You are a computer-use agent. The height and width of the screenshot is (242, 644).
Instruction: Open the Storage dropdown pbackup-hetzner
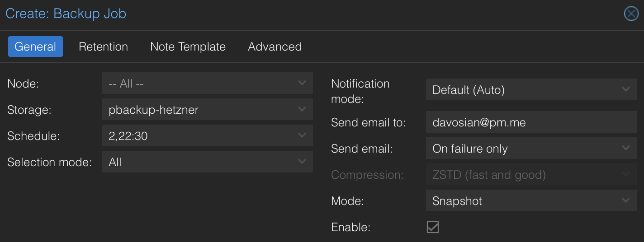[208, 110]
